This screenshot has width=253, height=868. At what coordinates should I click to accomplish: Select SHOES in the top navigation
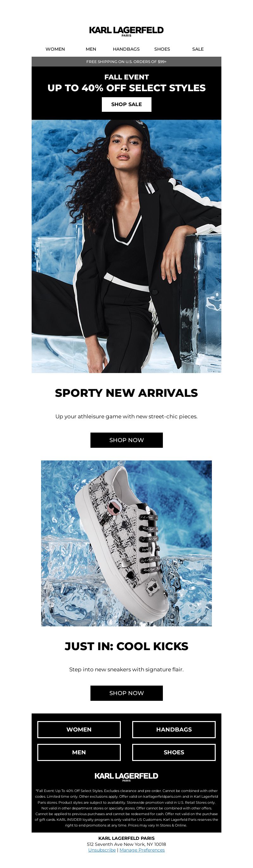click(x=162, y=49)
